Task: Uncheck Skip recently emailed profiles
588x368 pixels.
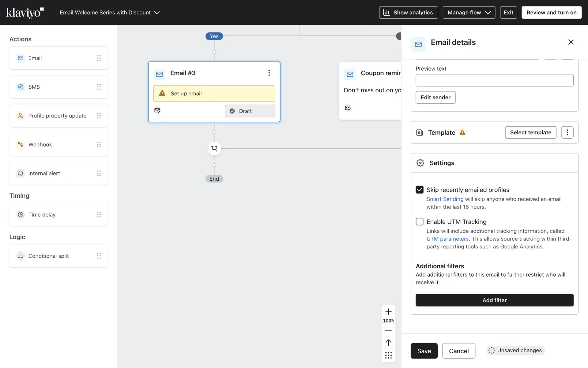Action: point(420,190)
